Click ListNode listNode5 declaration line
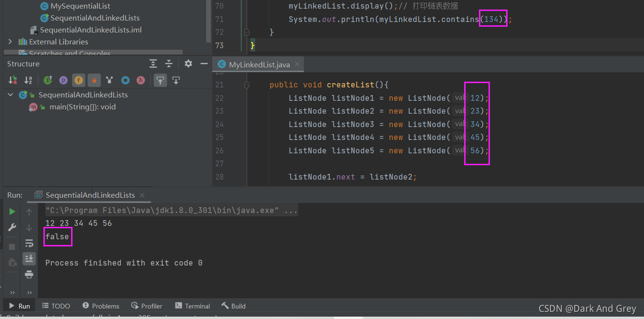This screenshot has height=319, width=644. click(x=389, y=150)
